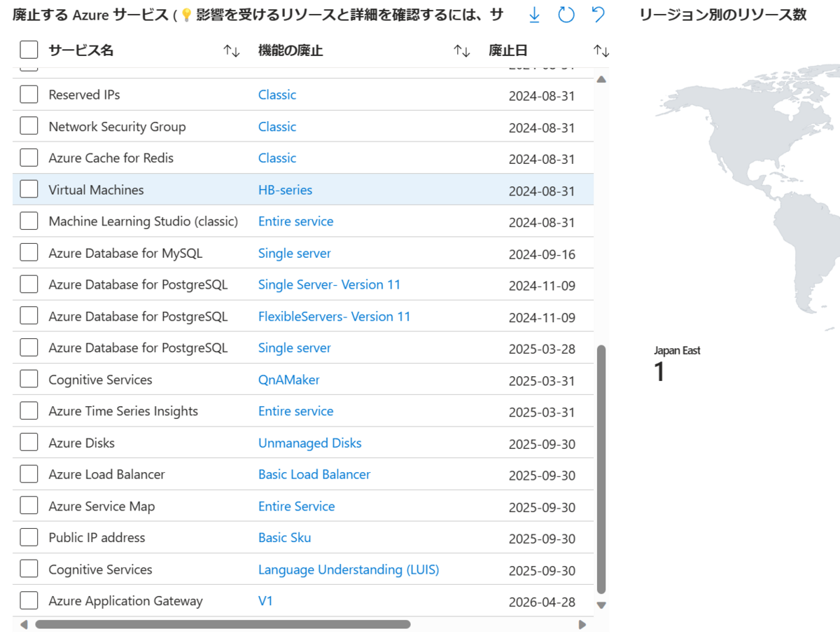Click the undo arrow icon
This screenshot has width=840, height=636.
point(598,15)
